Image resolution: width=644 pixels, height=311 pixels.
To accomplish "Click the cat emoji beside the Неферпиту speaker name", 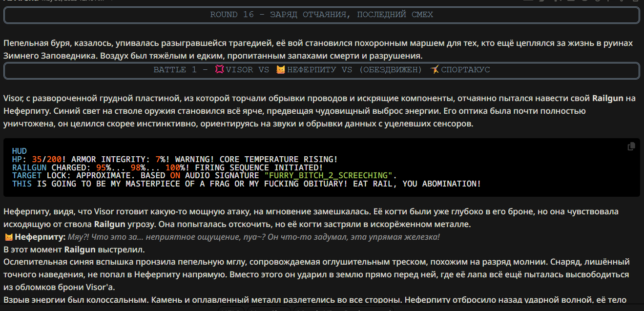I will click(8, 237).
